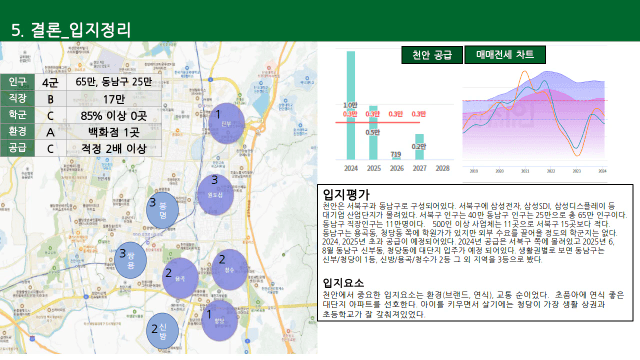
Task: Click the 입지요소 heading text
Action: pos(343,283)
